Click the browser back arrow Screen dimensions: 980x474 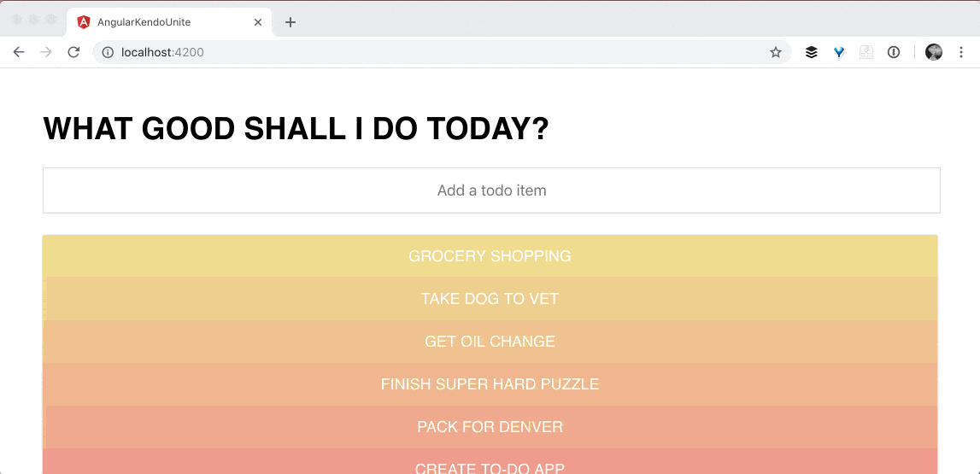coord(19,52)
